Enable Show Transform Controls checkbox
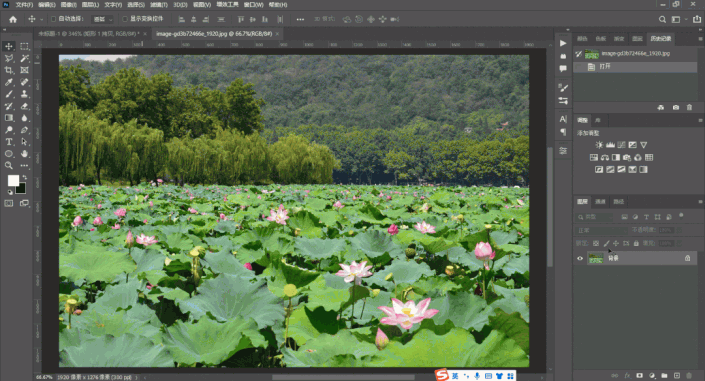This screenshot has height=381, width=705. coord(125,19)
